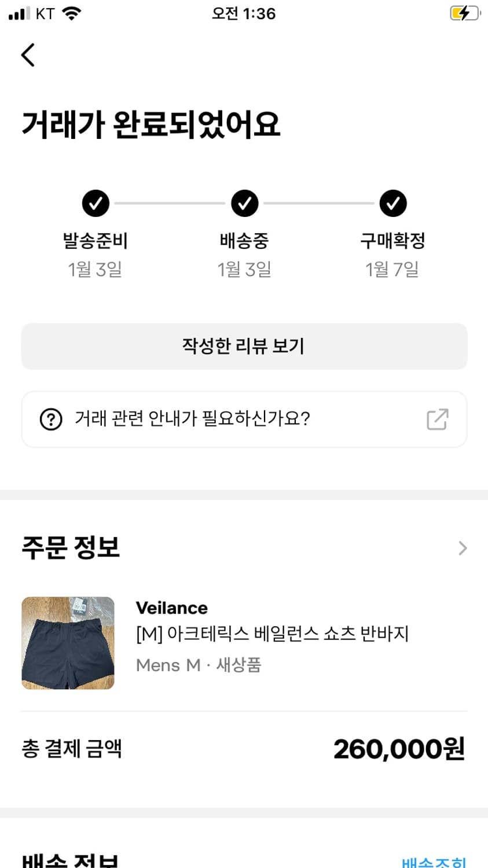Open the 주문 정보 section header
This screenshot has width=488, height=868.
[x=71, y=547]
